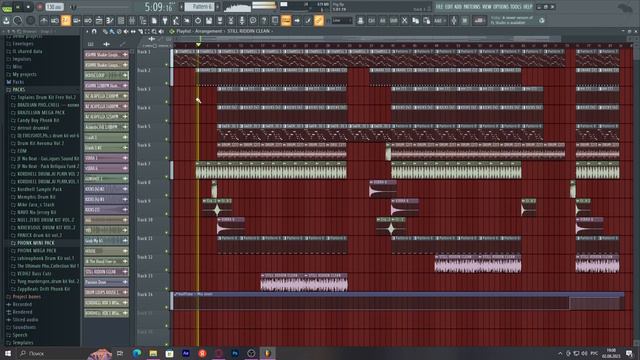This screenshot has width=640, height=360.
Task: Select the playlist Zoom magnifier tool
Action: coord(154,31)
